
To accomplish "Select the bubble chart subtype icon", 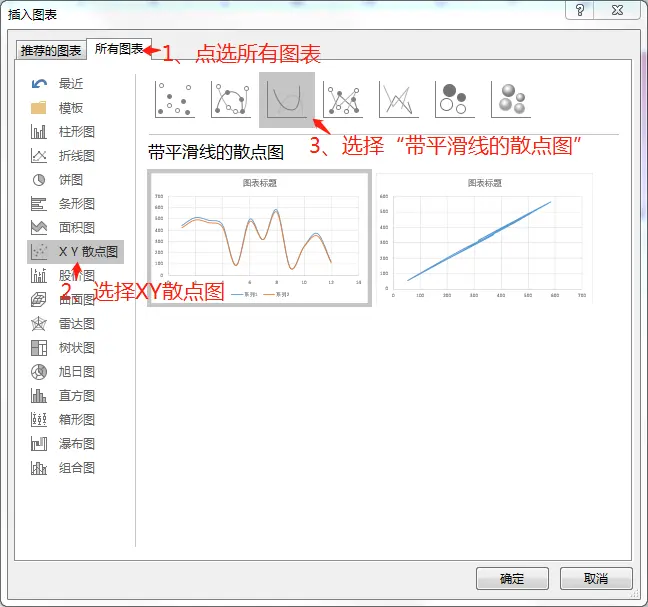I will click(x=455, y=100).
